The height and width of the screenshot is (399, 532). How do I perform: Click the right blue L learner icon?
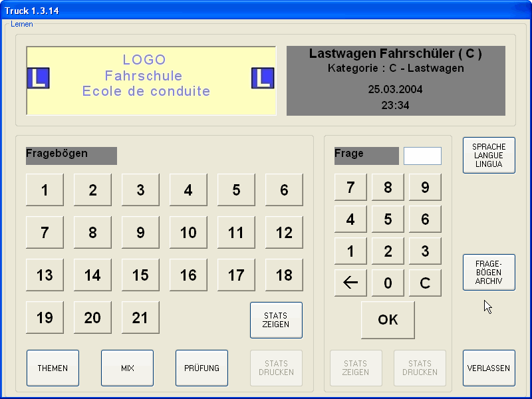click(x=262, y=78)
